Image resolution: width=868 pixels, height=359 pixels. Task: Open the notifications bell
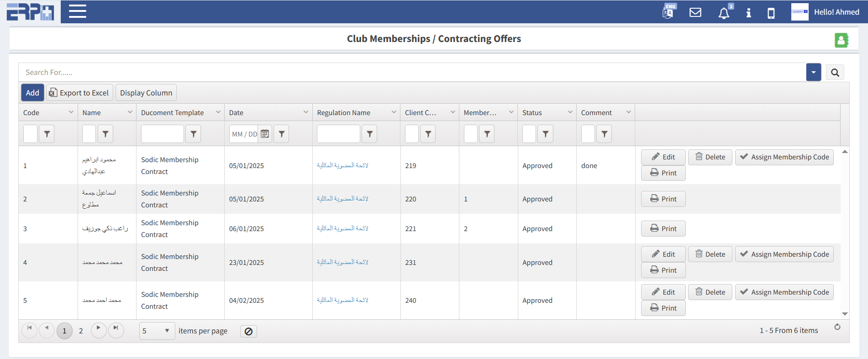(724, 13)
